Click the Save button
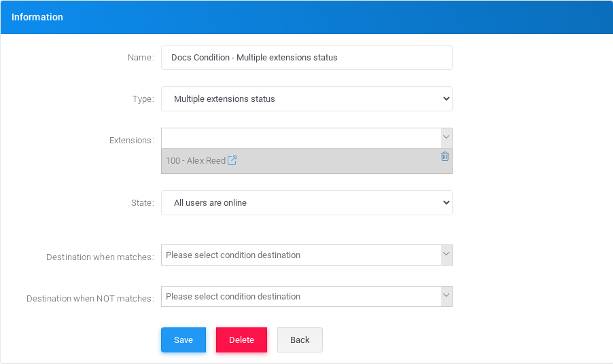The image size is (613, 364). tap(183, 340)
